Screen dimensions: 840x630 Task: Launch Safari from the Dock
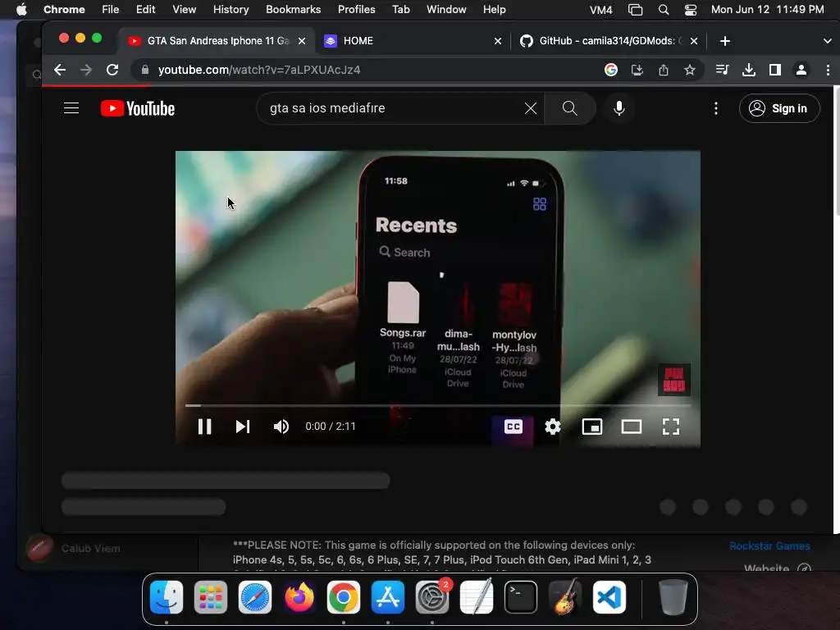click(x=255, y=597)
